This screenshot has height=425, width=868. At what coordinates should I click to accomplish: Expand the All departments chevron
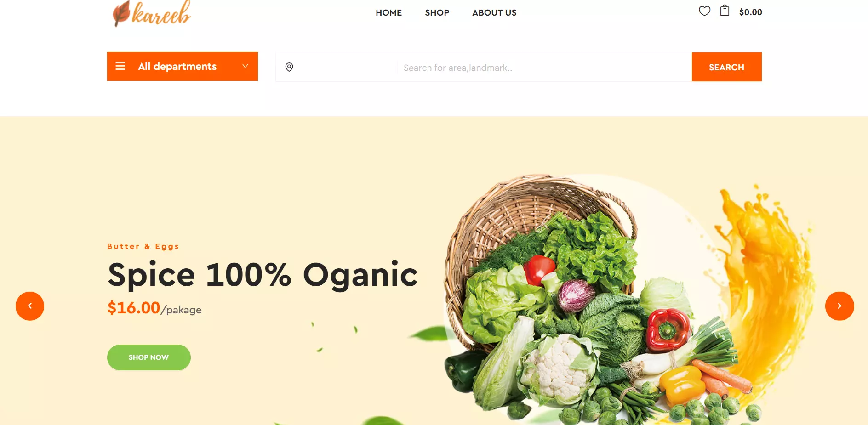pyautogui.click(x=246, y=66)
